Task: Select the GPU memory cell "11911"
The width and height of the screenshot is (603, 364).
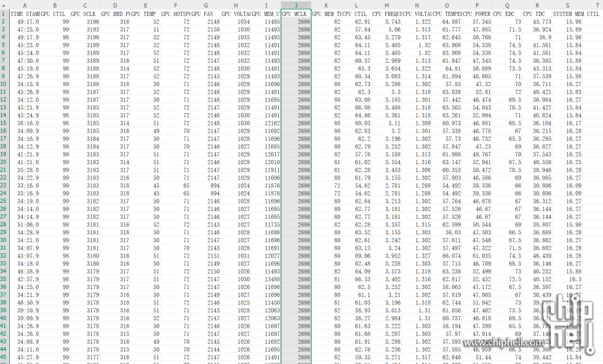Action: pyautogui.click(x=266, y=170)
